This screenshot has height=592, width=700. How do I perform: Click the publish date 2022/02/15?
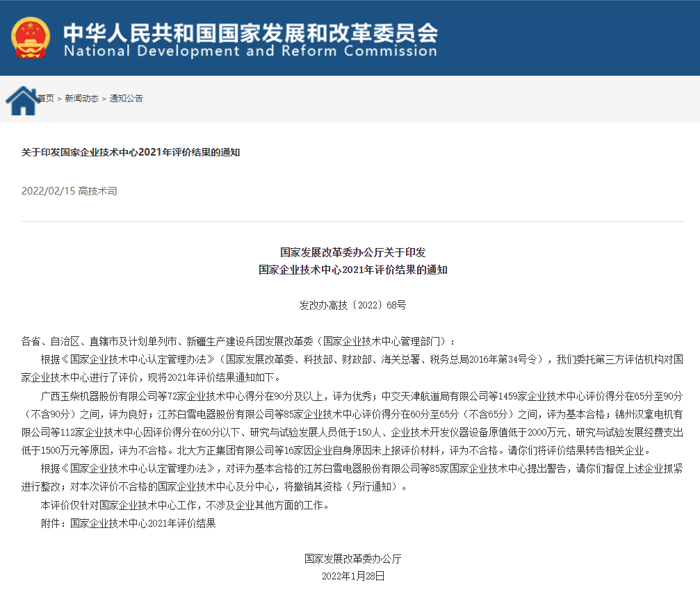(47, 191)
